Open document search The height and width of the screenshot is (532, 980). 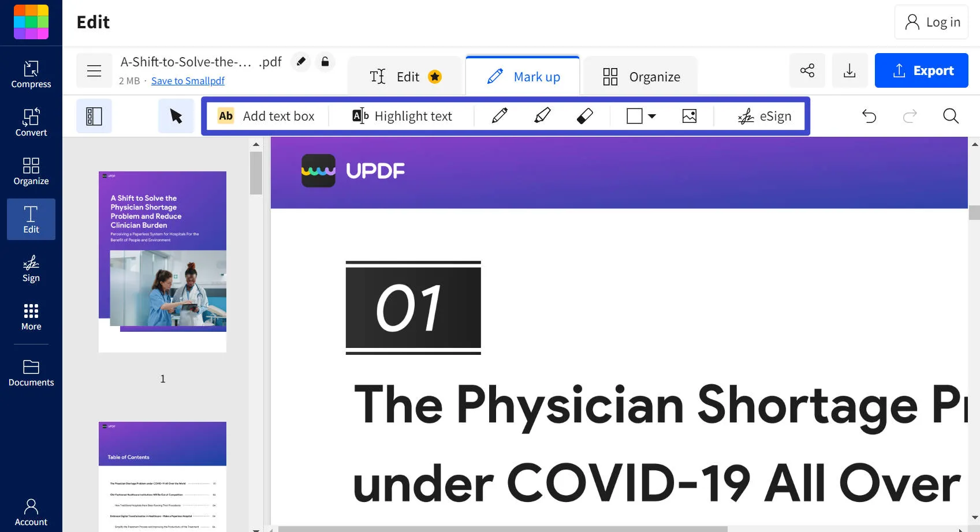950,116
